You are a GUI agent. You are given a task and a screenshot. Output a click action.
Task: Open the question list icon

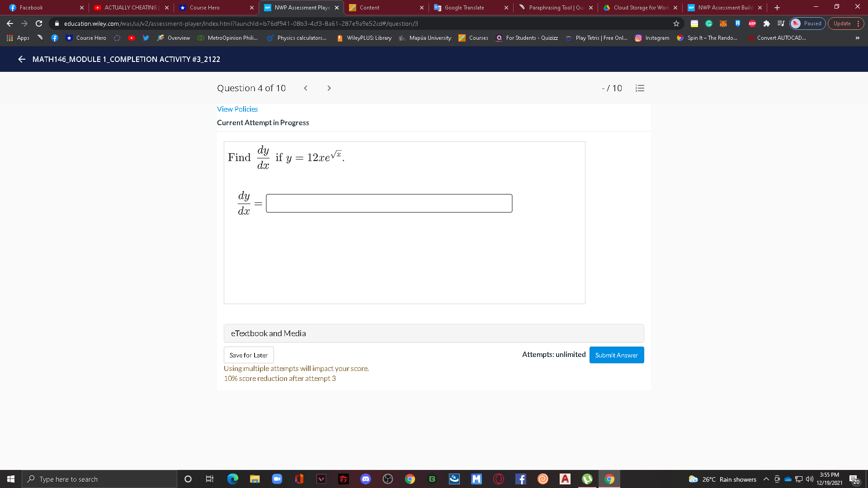pyautogui.click(x=640, y=88)
